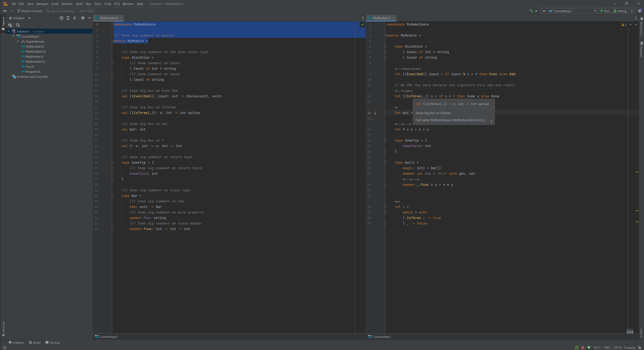The image size is (644, 350).
Task: Click the green build hammer icon
Action: 531,11
